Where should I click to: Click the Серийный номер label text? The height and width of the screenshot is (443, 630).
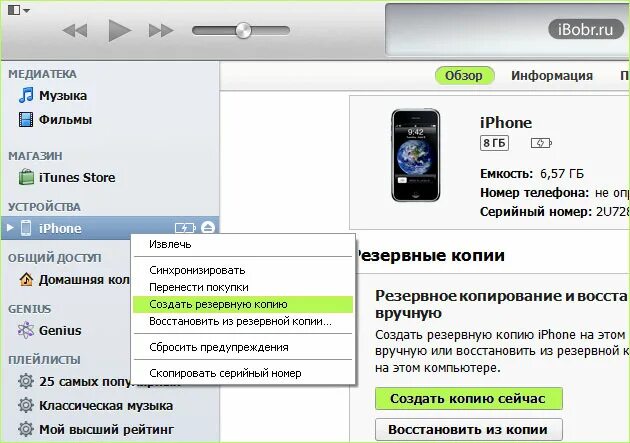pyautogui.click(x=536, y=212)
